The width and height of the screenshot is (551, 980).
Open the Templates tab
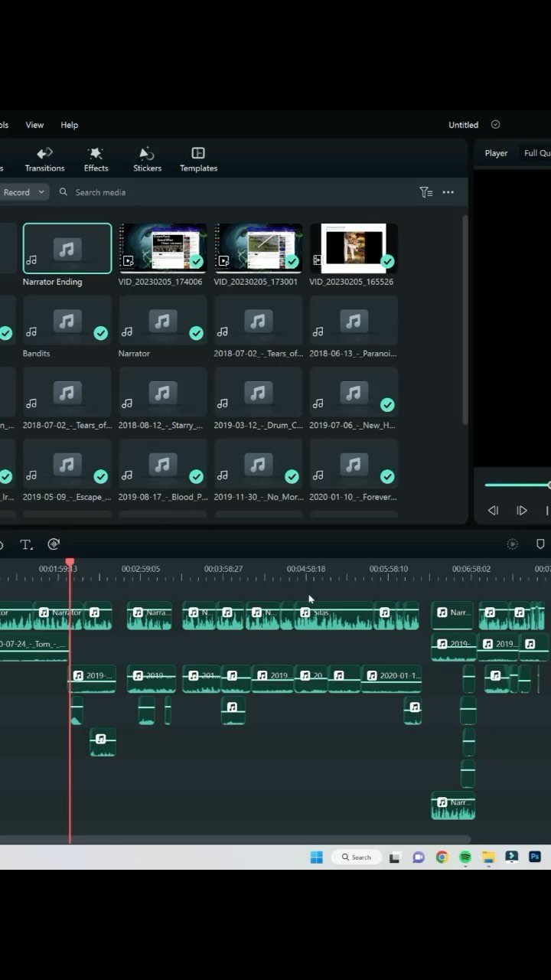coord(198,159)
